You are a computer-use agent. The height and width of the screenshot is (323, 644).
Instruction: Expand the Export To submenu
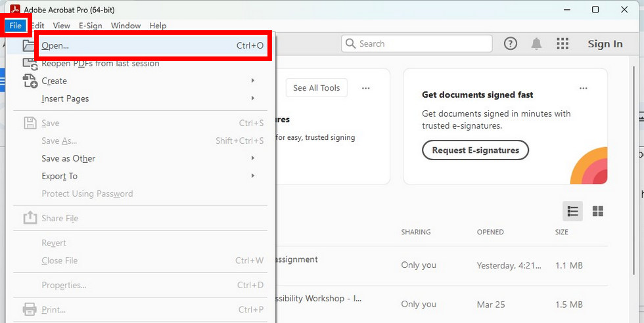139,176
